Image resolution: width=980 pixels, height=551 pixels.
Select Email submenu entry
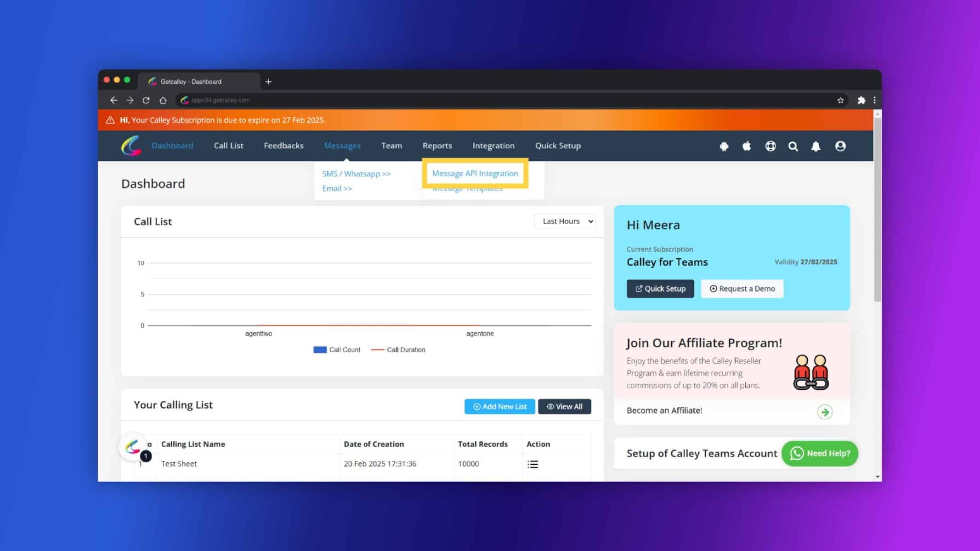coord(337,188)
